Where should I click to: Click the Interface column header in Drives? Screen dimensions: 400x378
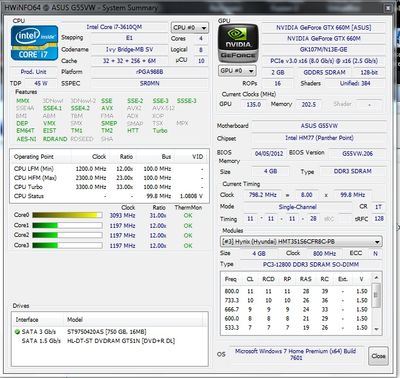pyautogui.click(x=38, y=319)
